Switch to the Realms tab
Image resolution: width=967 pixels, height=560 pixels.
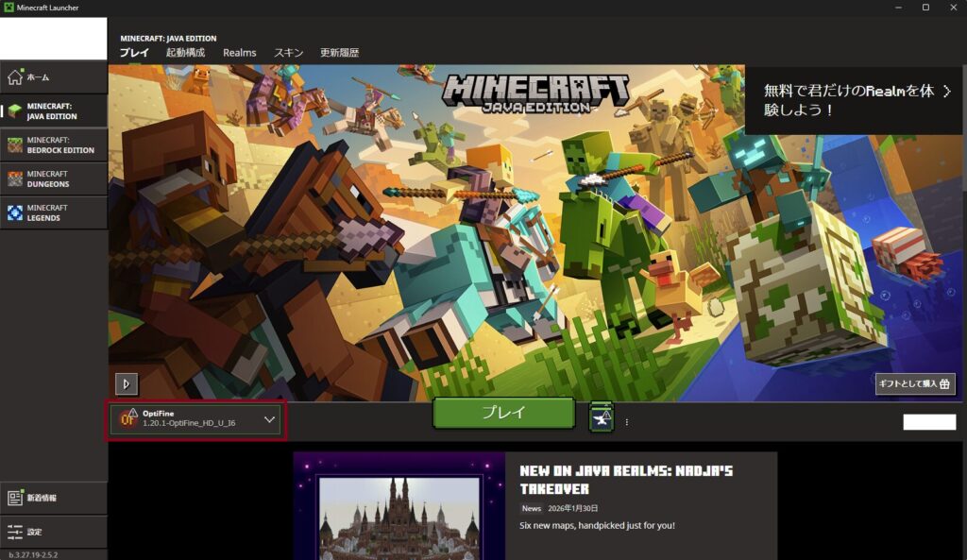239,53
